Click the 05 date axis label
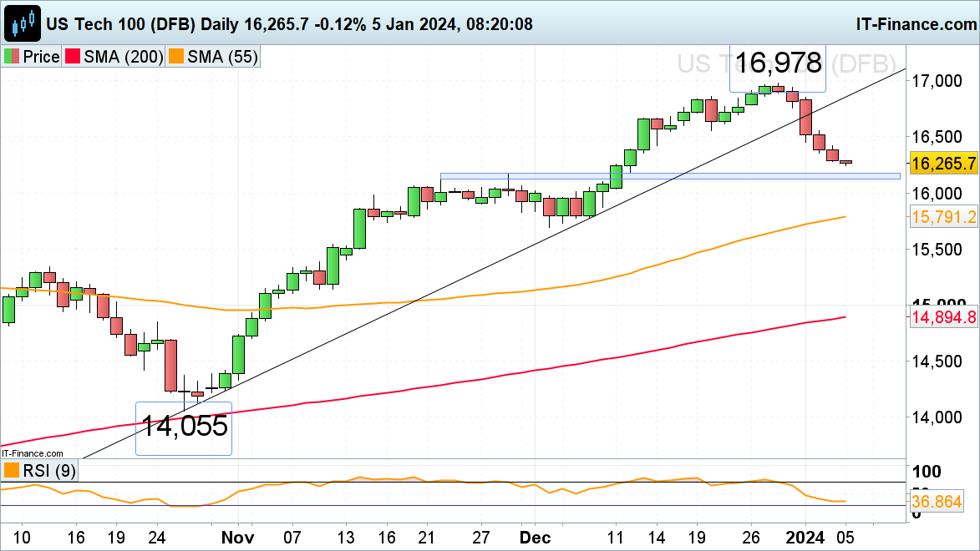The height and width of the screenshot is (551, 980). 845,538
